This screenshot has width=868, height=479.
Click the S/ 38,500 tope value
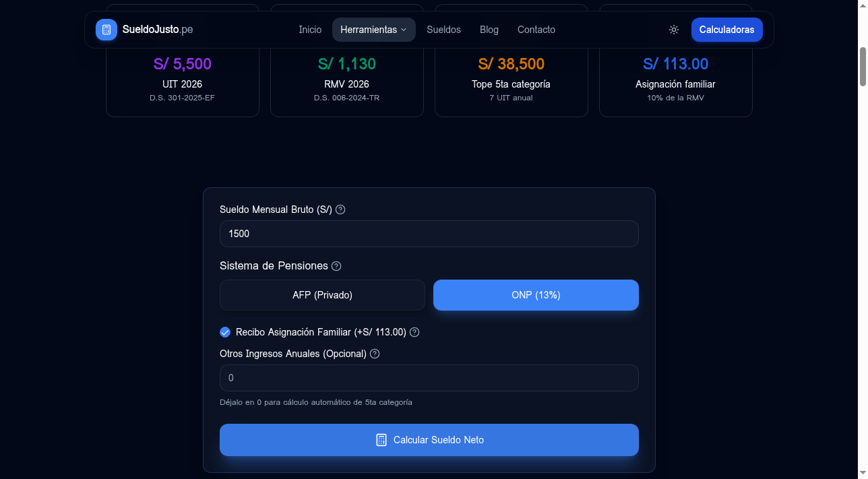tap(511, 64)
